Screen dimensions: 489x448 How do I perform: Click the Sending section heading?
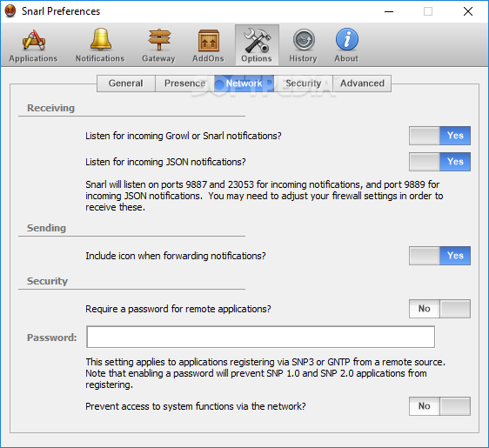[x=46, y=228]
